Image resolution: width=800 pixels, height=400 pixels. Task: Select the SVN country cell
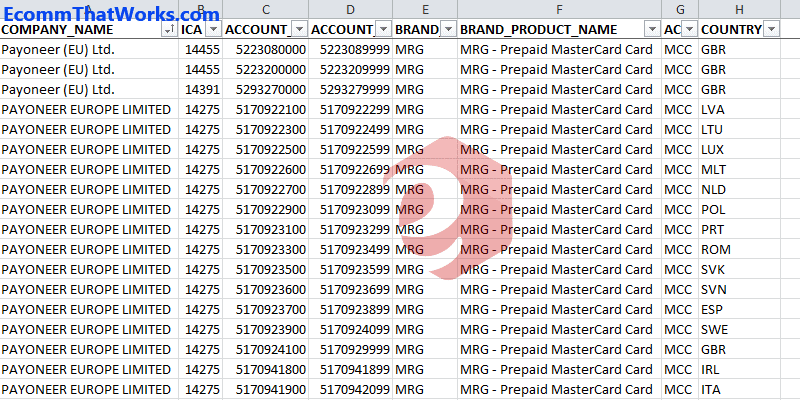pos(739,289)
